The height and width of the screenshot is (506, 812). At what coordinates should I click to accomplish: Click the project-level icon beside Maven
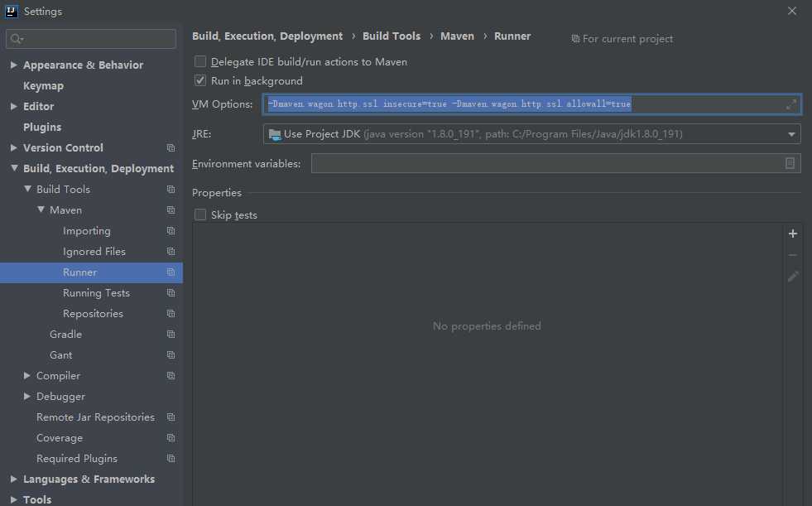171,210
